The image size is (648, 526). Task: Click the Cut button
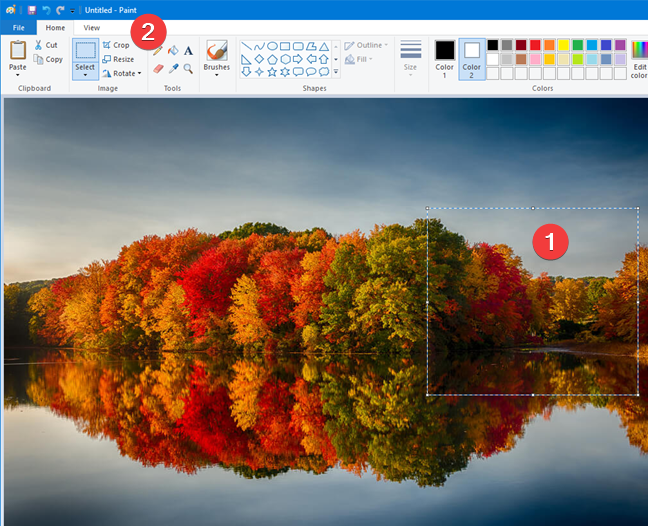coord(46,45)
